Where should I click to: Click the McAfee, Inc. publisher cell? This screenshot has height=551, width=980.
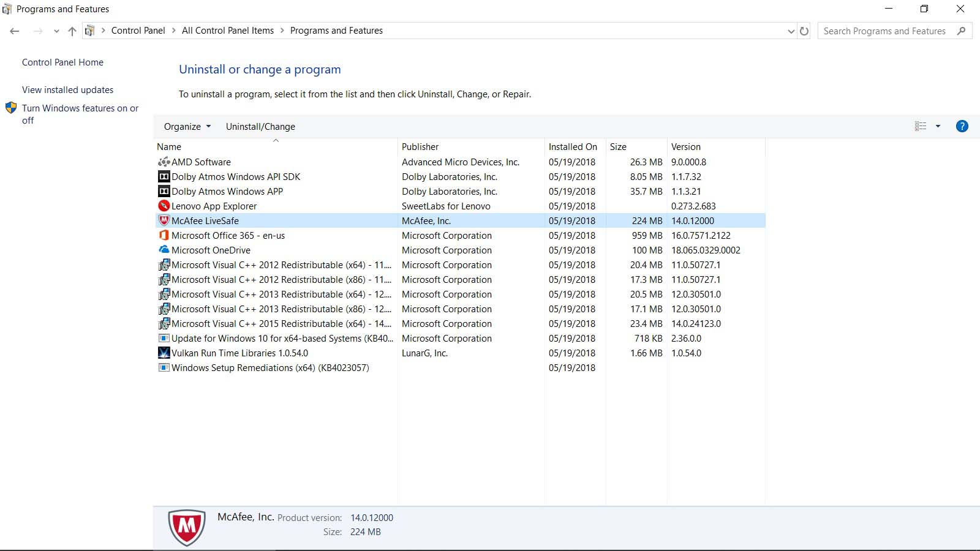[426, 221]
